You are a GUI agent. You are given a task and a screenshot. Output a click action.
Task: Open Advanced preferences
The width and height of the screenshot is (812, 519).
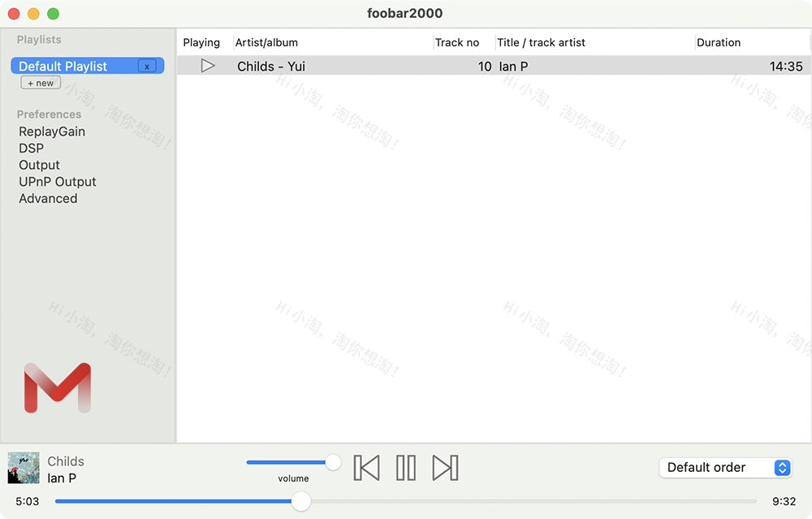(x=48, y=198)
